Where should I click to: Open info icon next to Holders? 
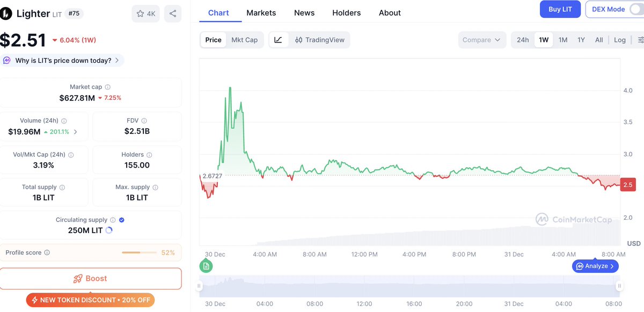149,155
